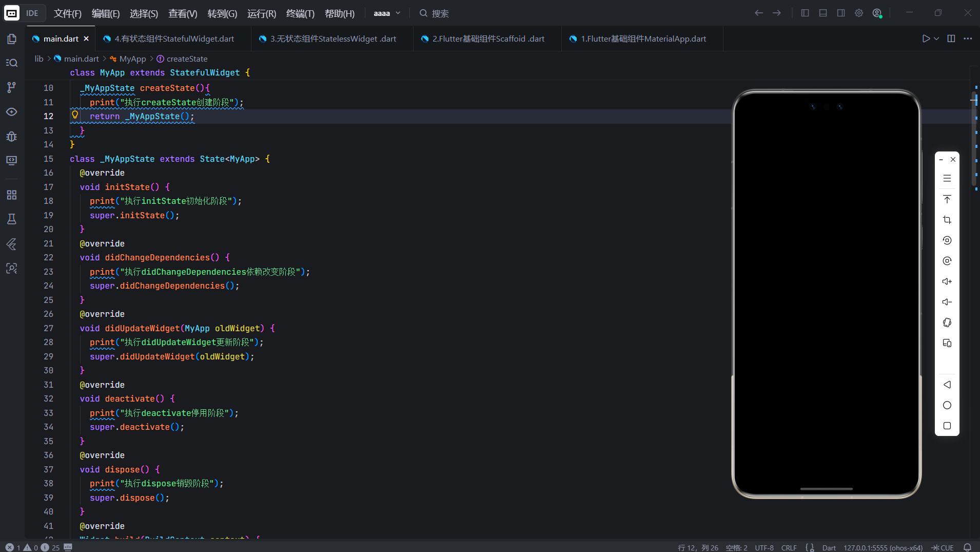Open the debug bug icon
980x552 pixels.
click(12, 137)
